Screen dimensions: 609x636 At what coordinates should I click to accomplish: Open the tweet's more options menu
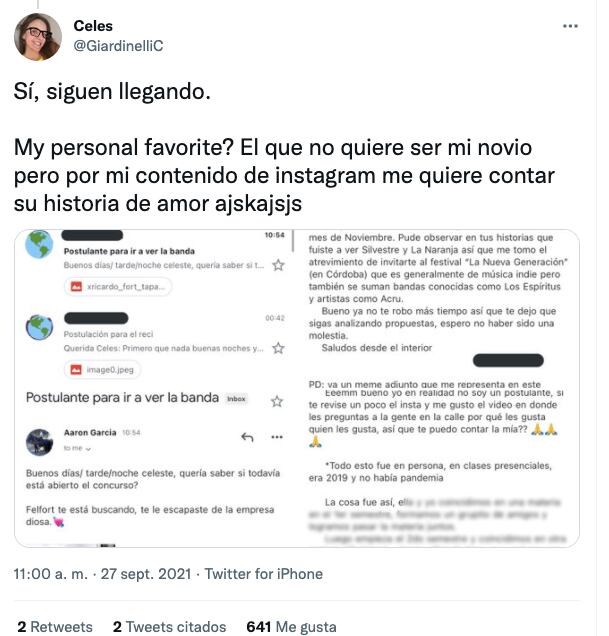tap(570, 26)
